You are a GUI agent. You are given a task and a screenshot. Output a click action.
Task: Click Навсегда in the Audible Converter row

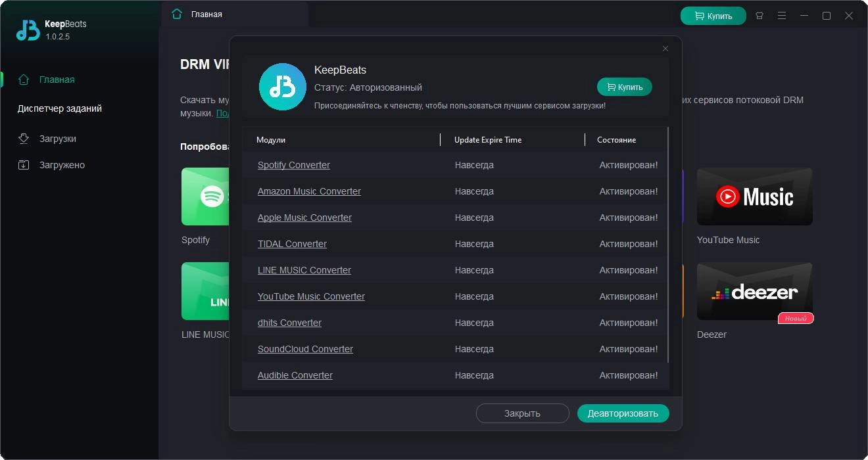tap(474, 375)
